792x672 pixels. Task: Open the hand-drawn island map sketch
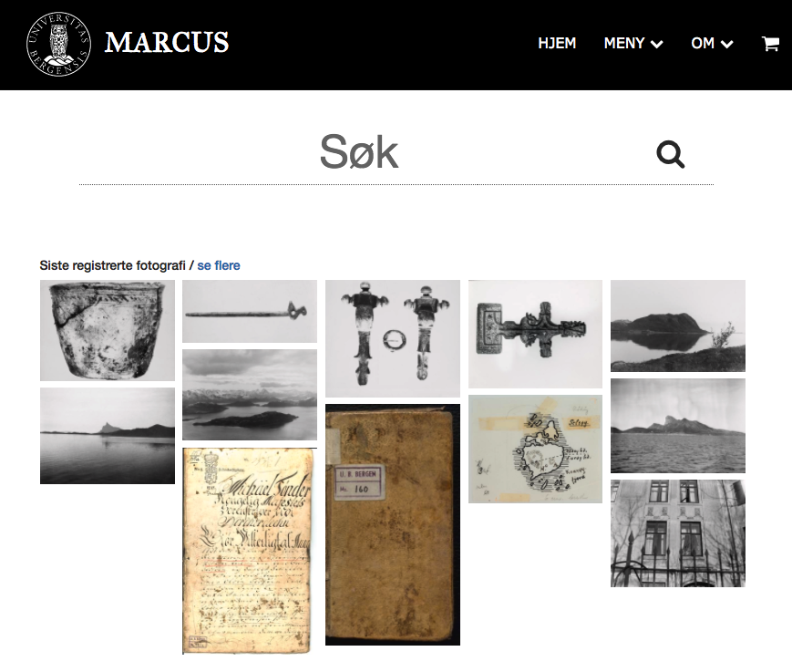pos(535,450)
